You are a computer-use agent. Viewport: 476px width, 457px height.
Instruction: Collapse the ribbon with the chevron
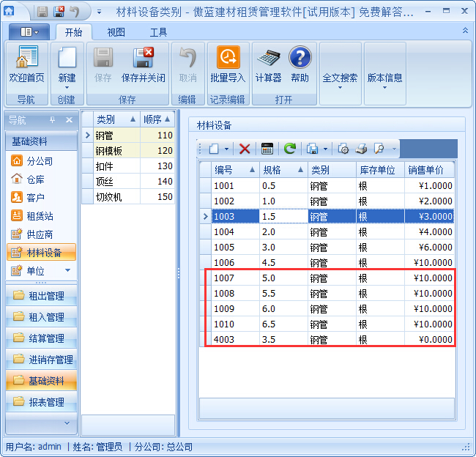[x=465, y=31]
